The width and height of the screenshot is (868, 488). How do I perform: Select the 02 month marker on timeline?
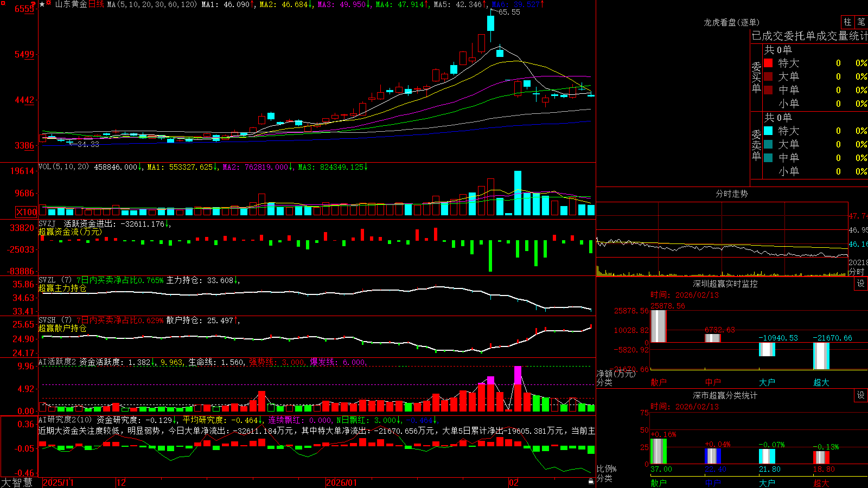(513, 483)
